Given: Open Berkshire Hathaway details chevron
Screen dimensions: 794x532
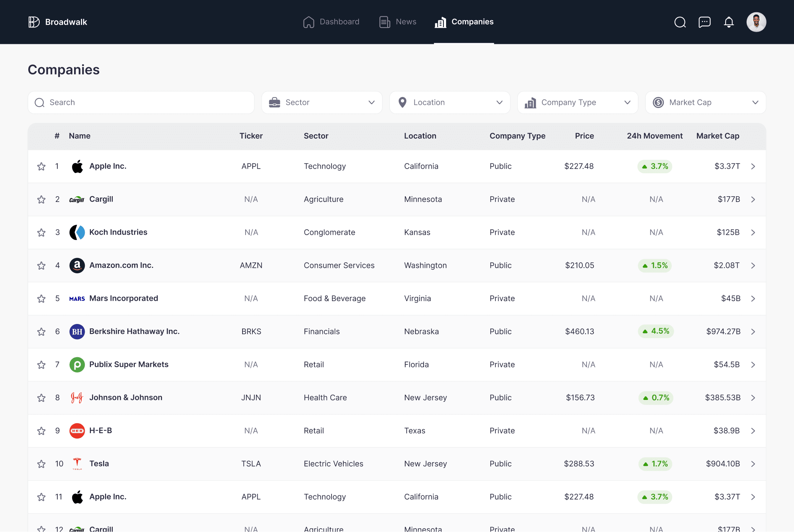Looking at the screenshot, I should point(753,332).
